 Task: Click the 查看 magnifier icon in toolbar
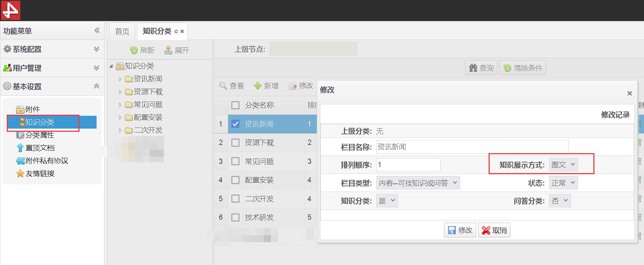tap(223, 85)
